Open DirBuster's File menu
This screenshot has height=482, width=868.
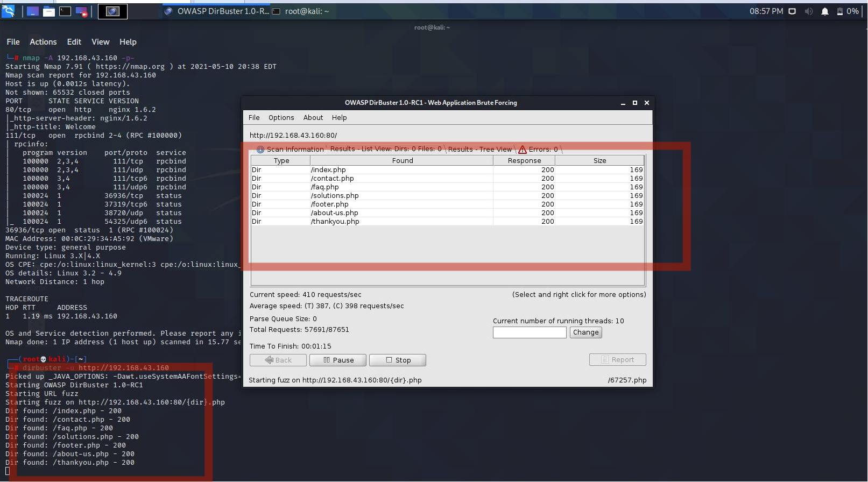254,118
